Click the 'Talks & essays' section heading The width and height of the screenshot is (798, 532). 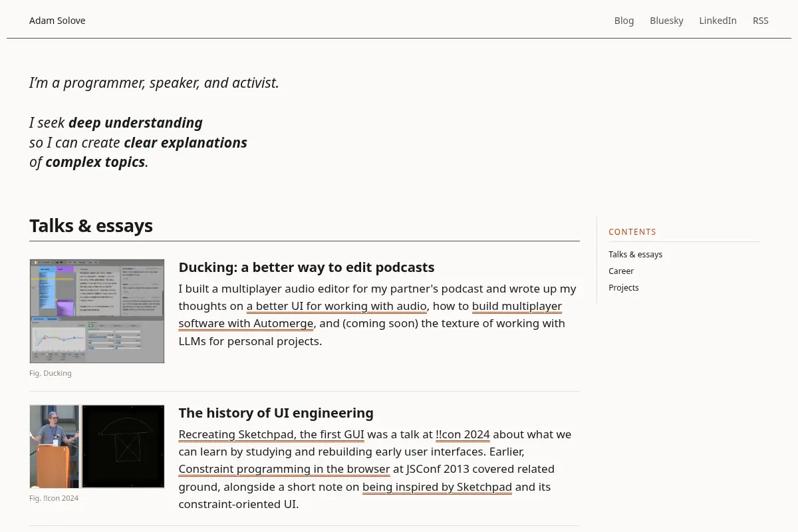coord(91,225)
